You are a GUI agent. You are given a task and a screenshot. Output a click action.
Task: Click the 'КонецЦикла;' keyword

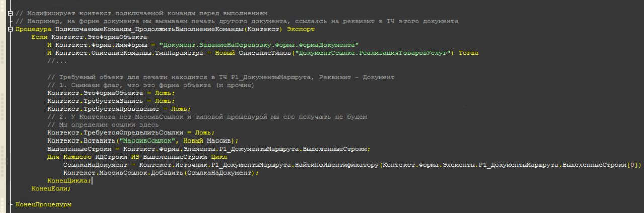tap(69, 181)
